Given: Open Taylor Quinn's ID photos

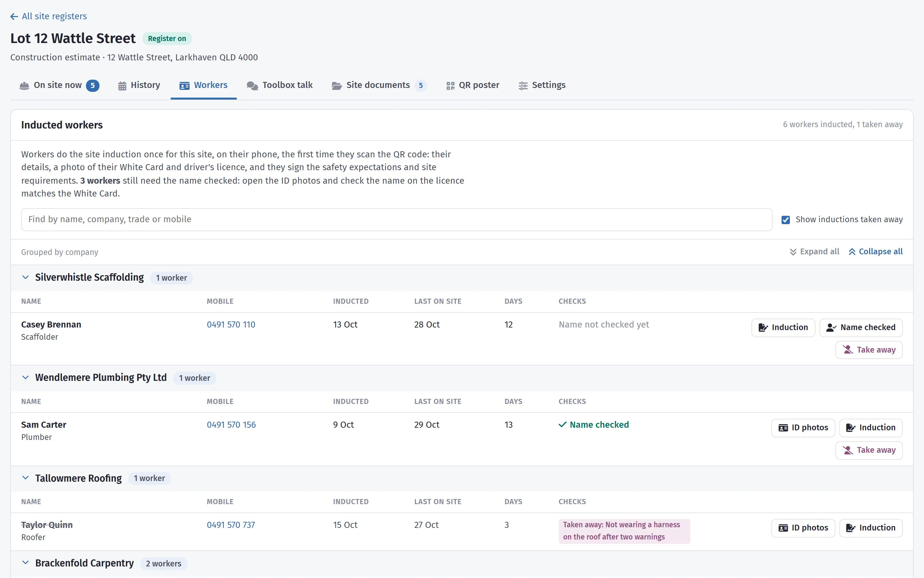Looking at the screenshot, I should click(x=803, y=528).
